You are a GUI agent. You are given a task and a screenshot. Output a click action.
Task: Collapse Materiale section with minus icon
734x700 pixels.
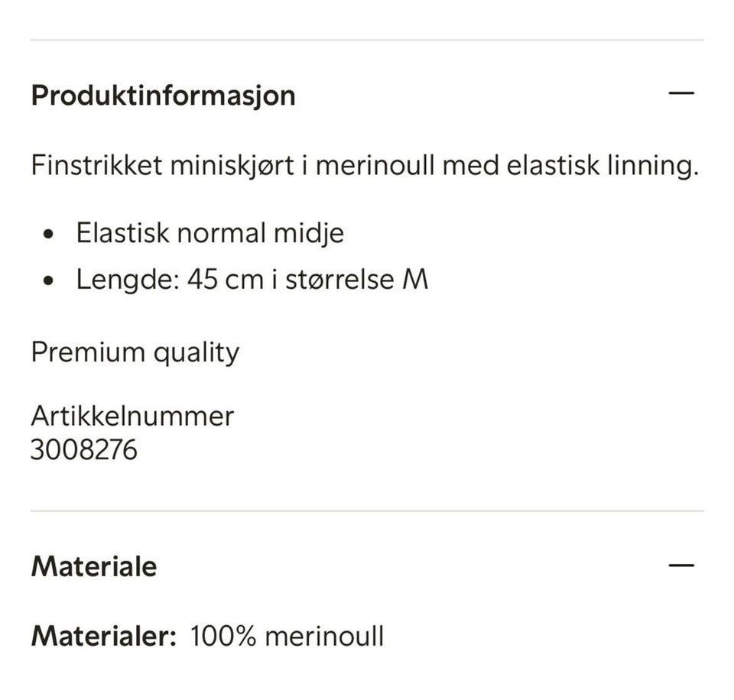coord(680,566)
